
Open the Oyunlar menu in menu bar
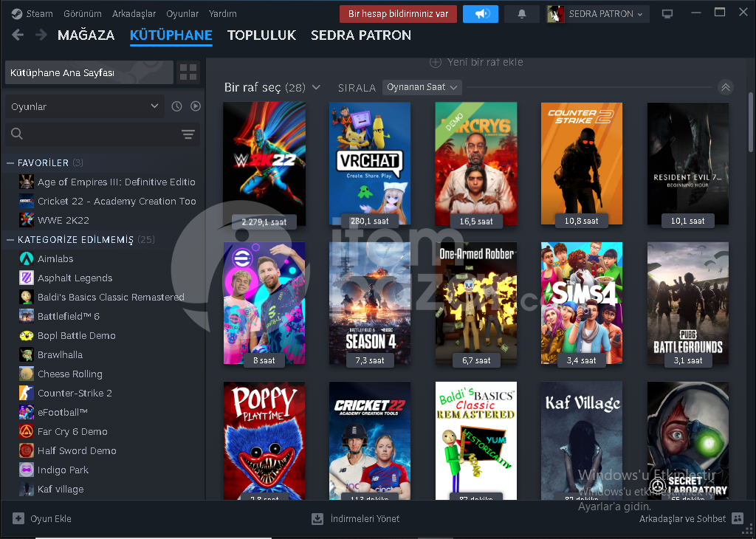[182, 13]
